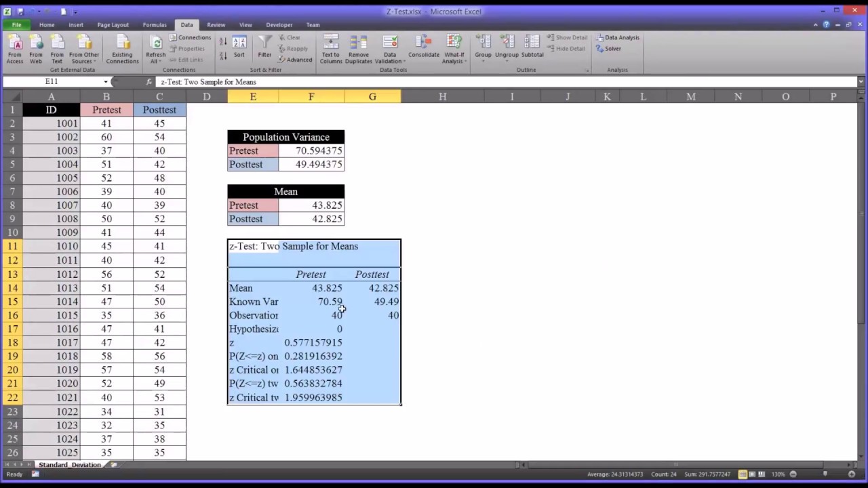Open the Outline dialog launcher
Viewport: 868px width, 488px height.
click(587, 70)
